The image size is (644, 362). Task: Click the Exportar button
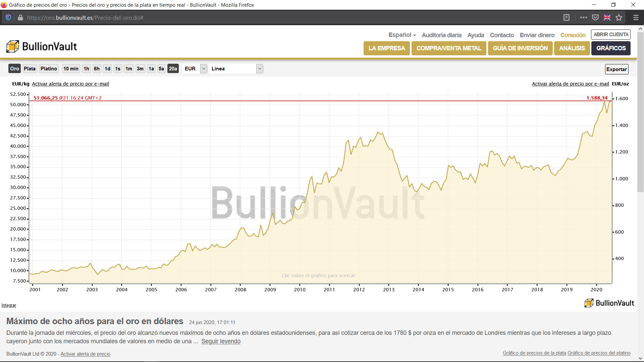pos(616,69)
